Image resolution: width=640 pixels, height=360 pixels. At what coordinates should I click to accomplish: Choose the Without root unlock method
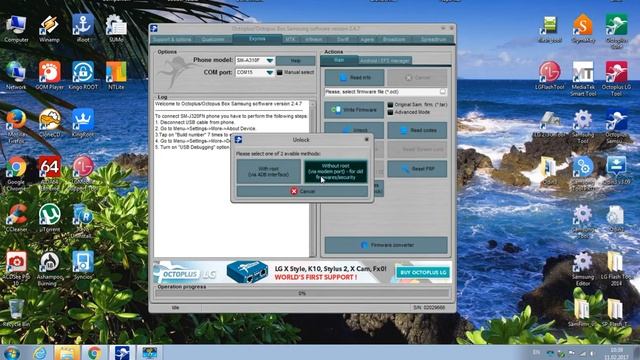tap(336, 171)
